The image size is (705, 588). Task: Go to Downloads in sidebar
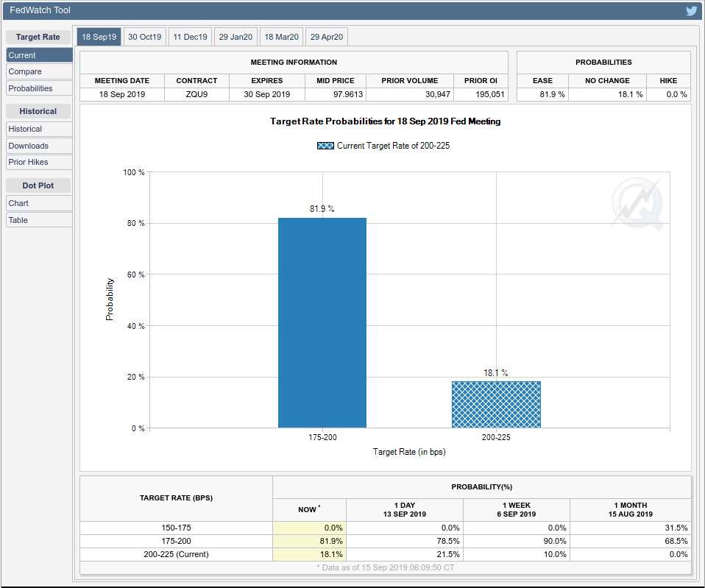click(39, 146)
